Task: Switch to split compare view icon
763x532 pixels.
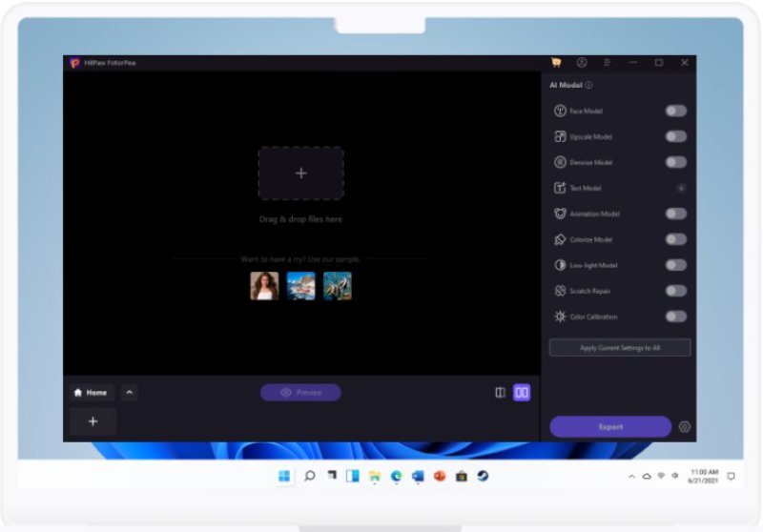Action: tap(500, 393)
